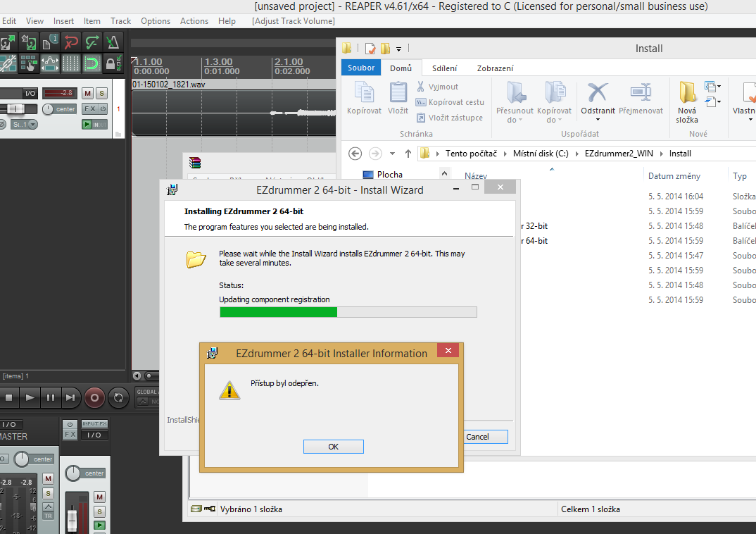756x534 pixels.
Task: Open the View menu in REAPER
Action: (34, 20)
